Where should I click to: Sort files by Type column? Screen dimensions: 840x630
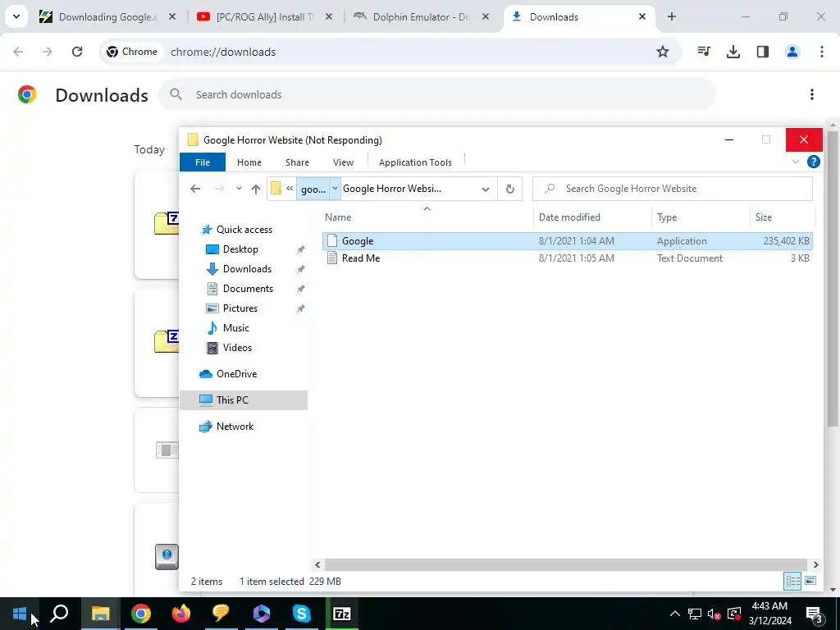click(x=701, y=217)
